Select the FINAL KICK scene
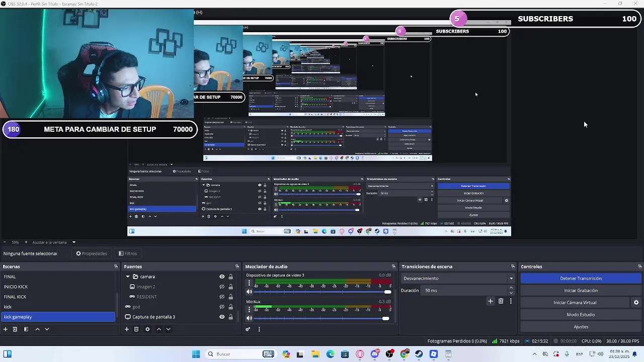This screenshot has width=644, height=362. click(58, 297)
